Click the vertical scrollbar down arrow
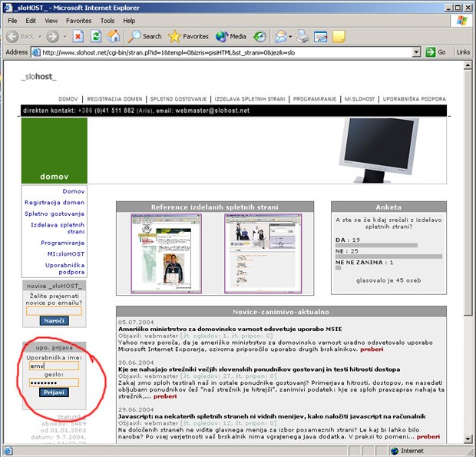 pyautogui.click(x=468, y=439)
